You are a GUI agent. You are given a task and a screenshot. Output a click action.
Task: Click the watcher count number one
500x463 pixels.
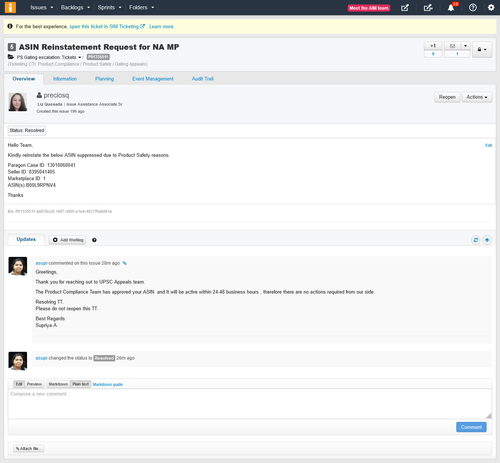[457, 54]
